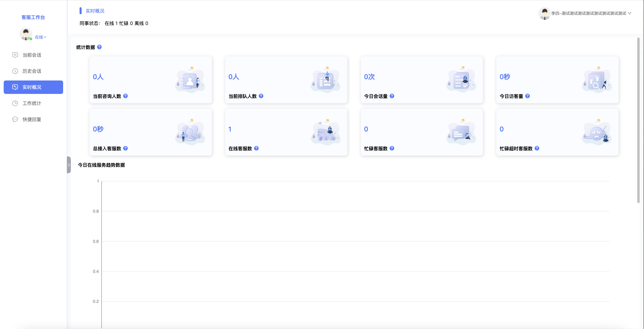The height and width of the screenshot is (329, 644).
Task: Click the 今日访客量 card illustration
Action: [597, 80]
